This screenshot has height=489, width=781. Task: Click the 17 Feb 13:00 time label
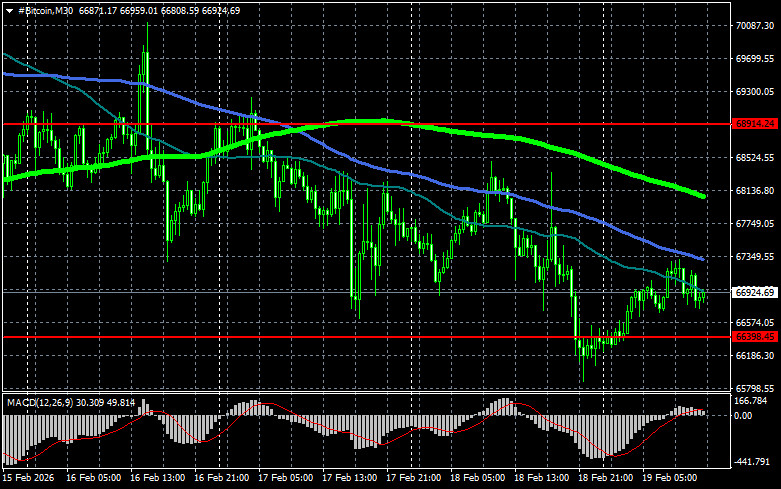350,478
